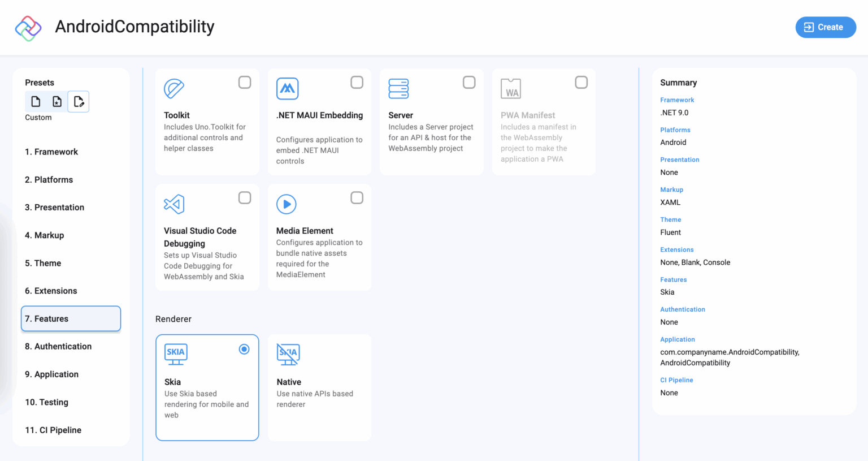Viewport: 868px width, 461px height.
Task: Click the Skia renderer monitor icon
Action: click(176, 354)
